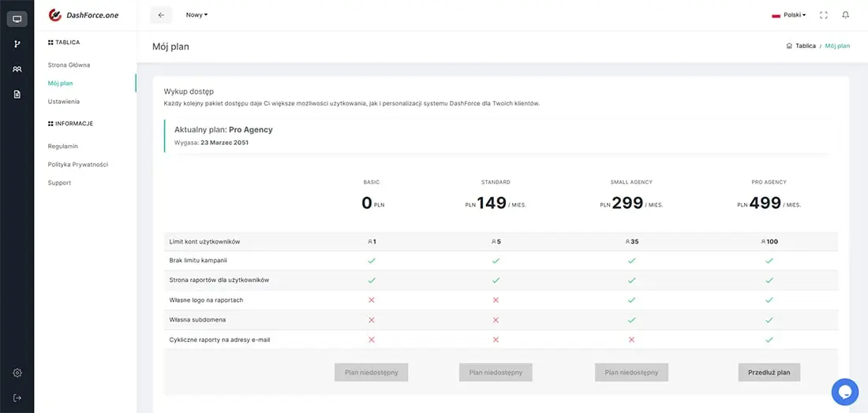
Task: Click the expiry date 23 Marzec 2051
Action: pos(224,143)
